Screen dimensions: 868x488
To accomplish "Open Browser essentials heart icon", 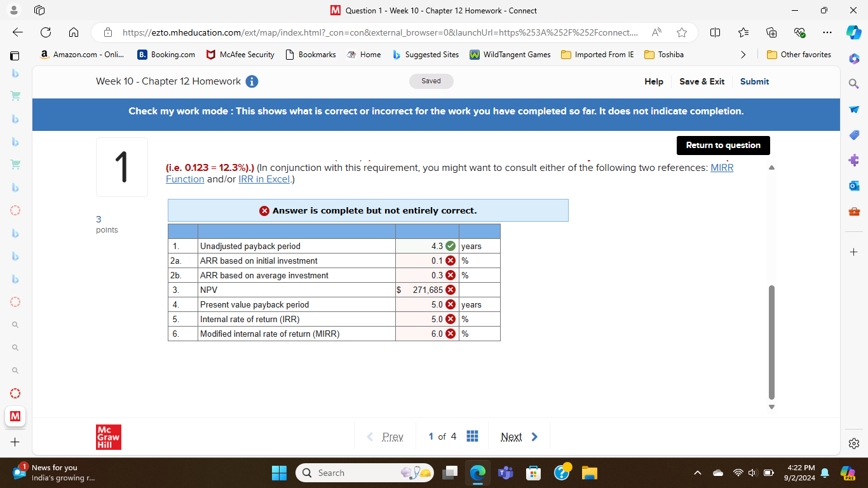I will pyautogui.click(x=799, y=32).
